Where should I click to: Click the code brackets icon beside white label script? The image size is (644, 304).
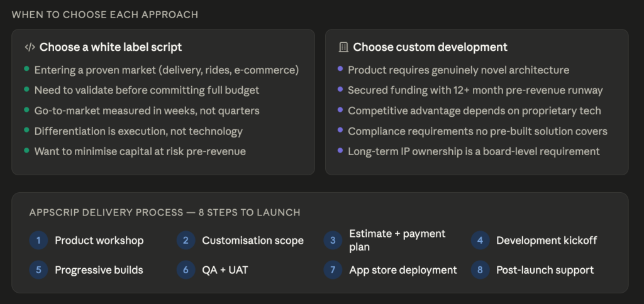click(30, 47)
